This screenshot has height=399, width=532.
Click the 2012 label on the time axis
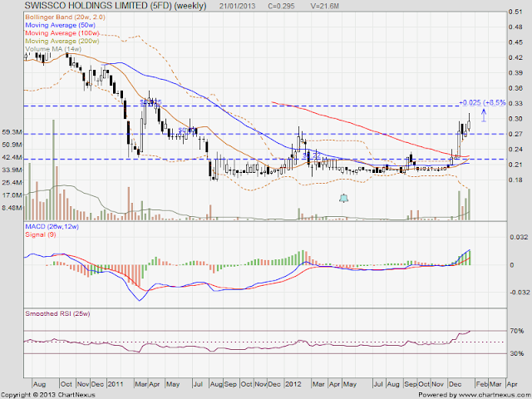[x=293, y=384]
